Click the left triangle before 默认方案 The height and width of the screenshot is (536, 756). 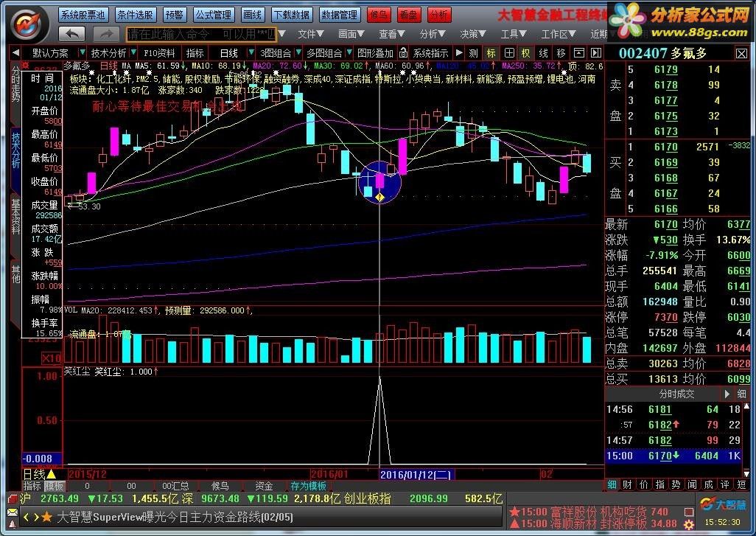(x=15, y=53)
